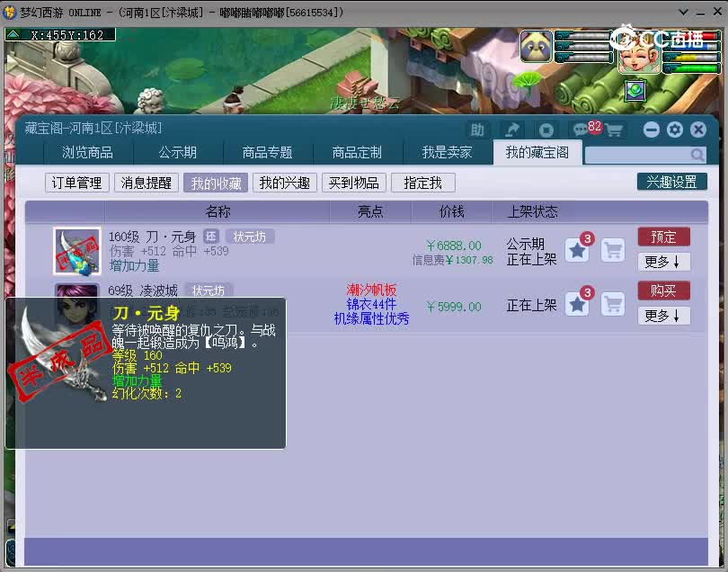Open the shopping cart icon in header

(x=614, y=130)
